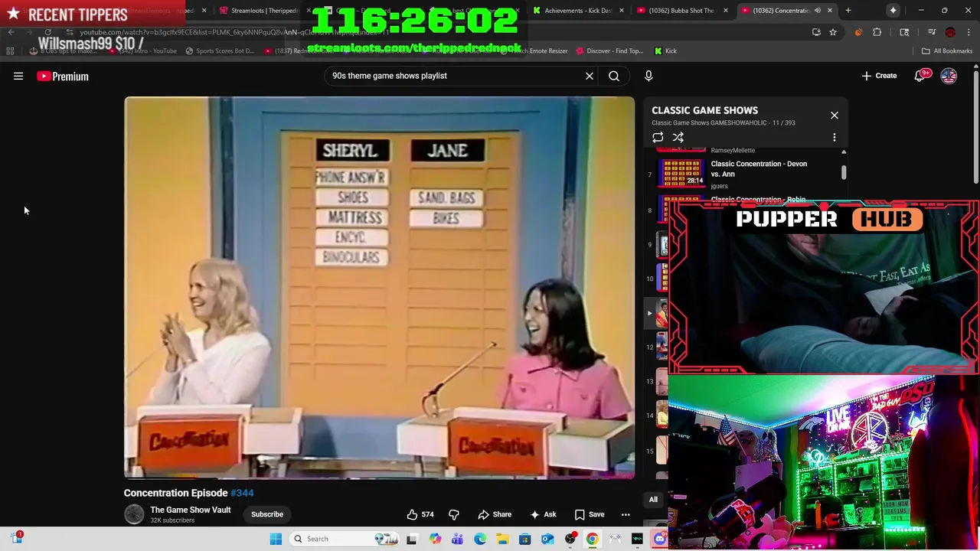
Task: Switch to Achievements - Kick Dashboard tab
Action: click(x=577, y=11)
